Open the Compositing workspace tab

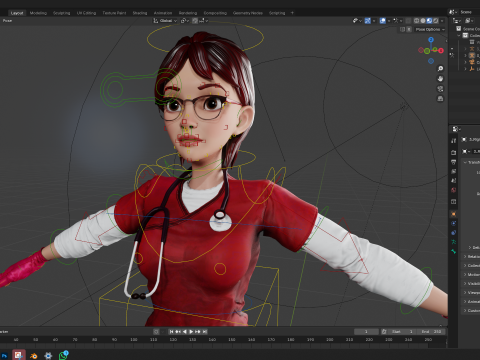click(215, 13)
